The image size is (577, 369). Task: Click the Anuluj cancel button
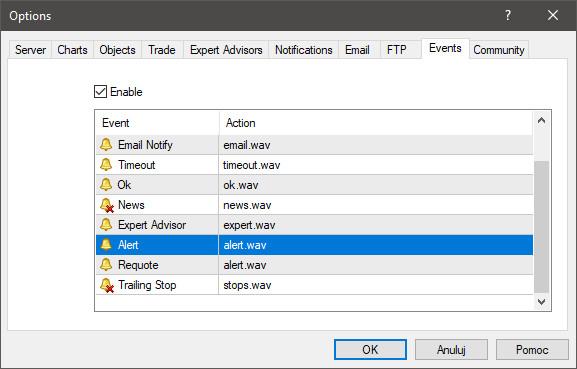[451, 349]
